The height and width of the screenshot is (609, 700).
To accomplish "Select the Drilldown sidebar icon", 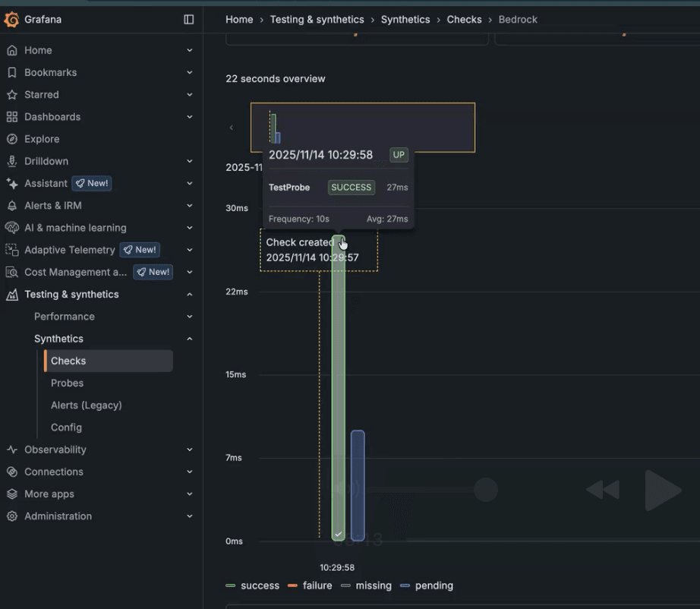I will [x=12, y=161].
